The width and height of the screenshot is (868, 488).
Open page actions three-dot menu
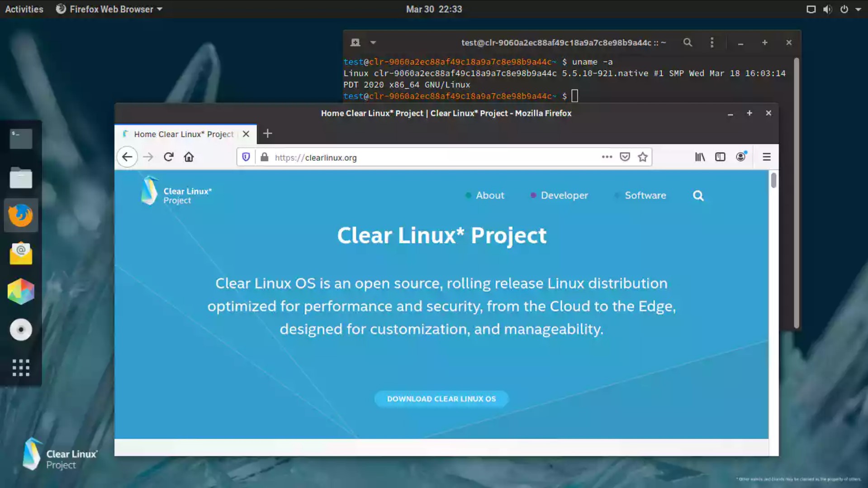pyautogui.click(x=607, y=157)
